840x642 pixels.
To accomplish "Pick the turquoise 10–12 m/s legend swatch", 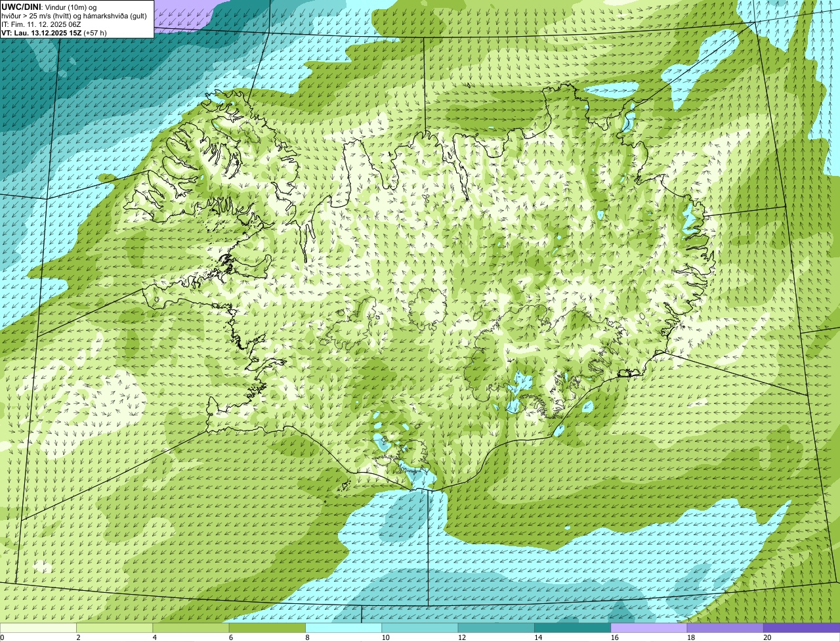I will click(420, 628).
